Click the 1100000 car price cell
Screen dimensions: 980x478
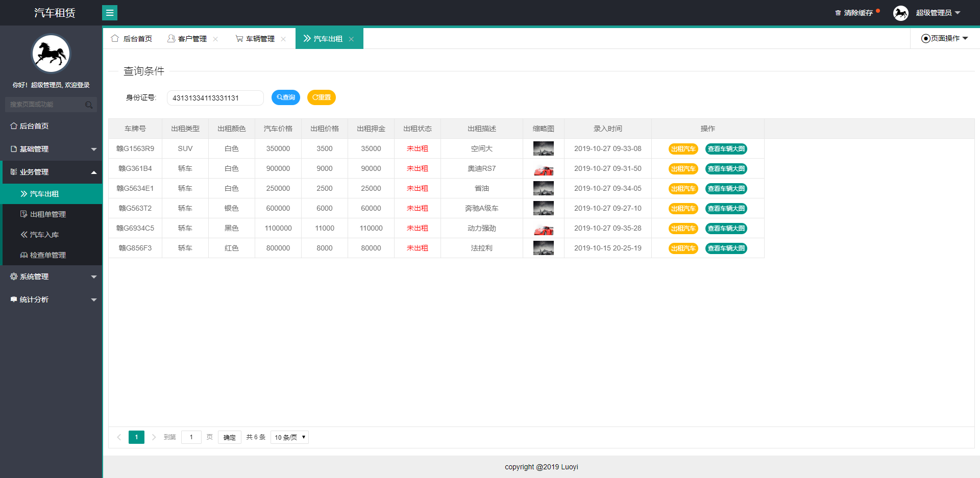(278, 228)
